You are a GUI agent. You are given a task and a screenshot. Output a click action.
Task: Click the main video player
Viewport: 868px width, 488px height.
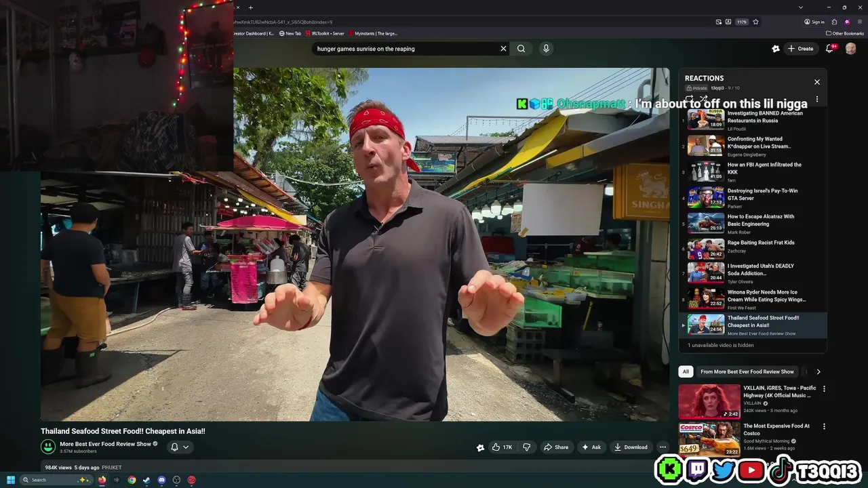click(355, 244)
